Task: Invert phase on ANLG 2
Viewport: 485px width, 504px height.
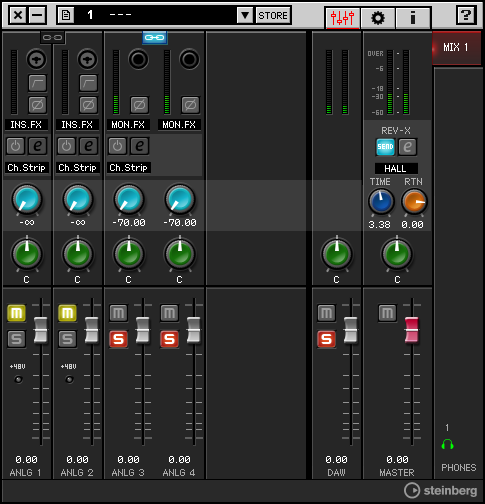Action: (88, 105)
